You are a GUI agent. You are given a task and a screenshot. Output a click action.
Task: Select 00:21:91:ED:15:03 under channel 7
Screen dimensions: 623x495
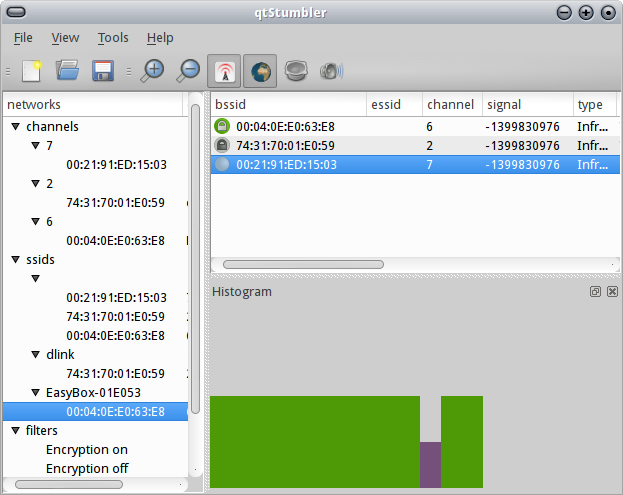pyautogui.click(x=116, y=164)
